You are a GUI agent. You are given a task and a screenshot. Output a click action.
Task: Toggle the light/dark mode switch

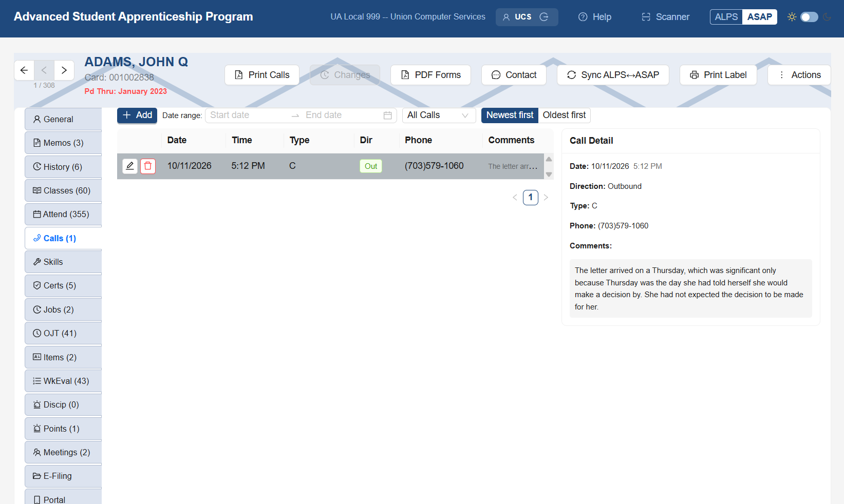coord(809,17)
